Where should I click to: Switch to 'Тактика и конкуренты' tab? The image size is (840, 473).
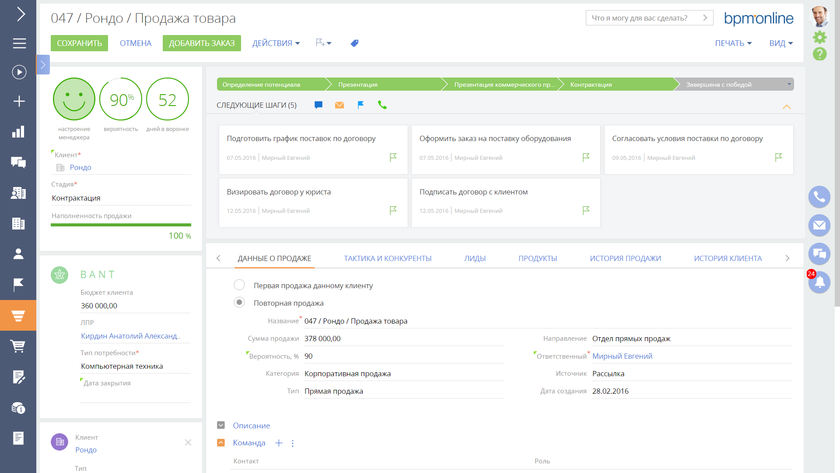pyautogui.click(x=388, y=258)
